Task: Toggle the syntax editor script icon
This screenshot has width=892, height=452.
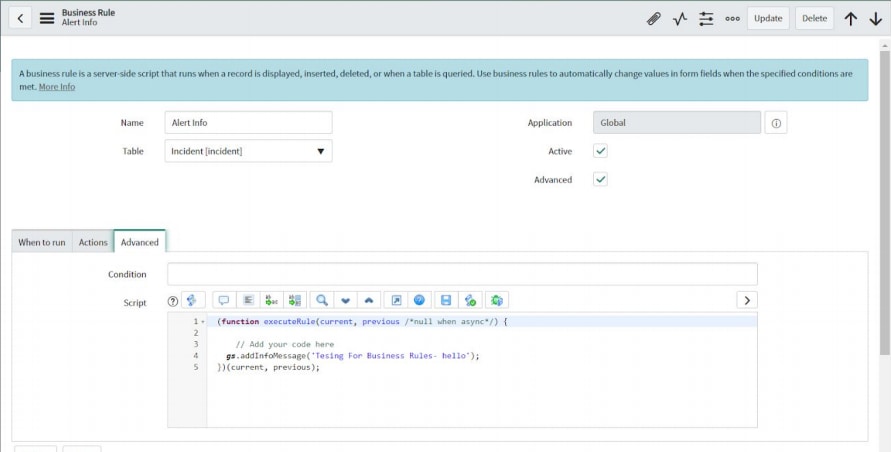Action: coord(192,300)
